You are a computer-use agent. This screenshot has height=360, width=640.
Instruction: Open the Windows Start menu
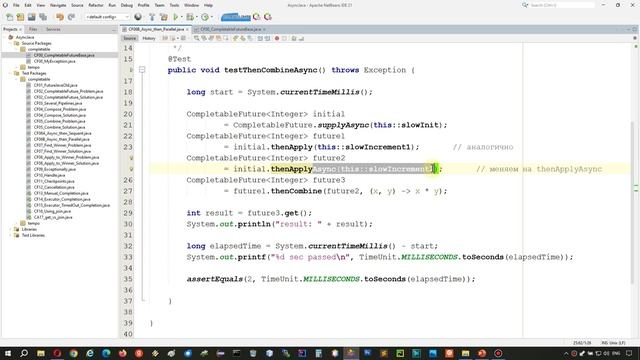[x=8, y=353]
